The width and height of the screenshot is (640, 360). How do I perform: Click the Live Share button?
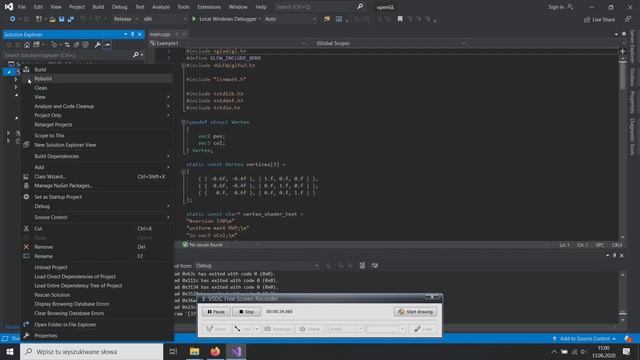599,20
